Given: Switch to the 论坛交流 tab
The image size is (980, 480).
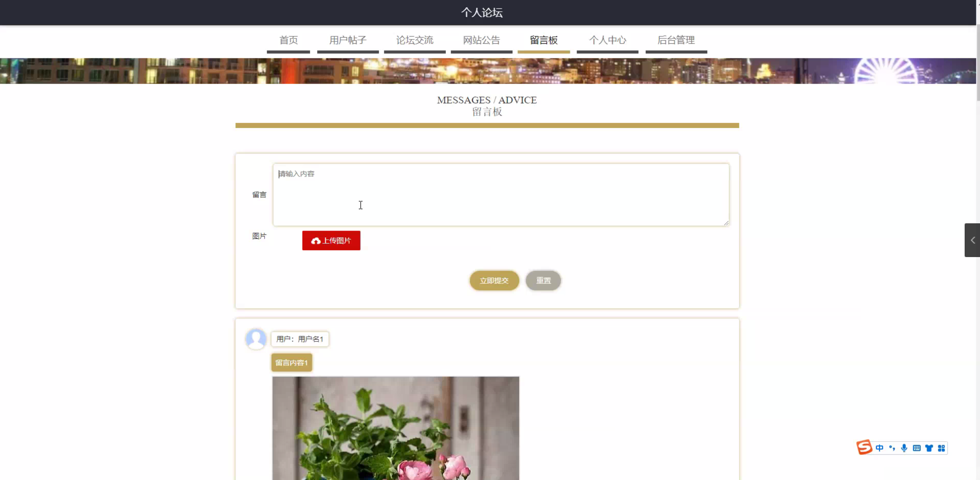Looking at the screenshot, I should coord(415,40).
